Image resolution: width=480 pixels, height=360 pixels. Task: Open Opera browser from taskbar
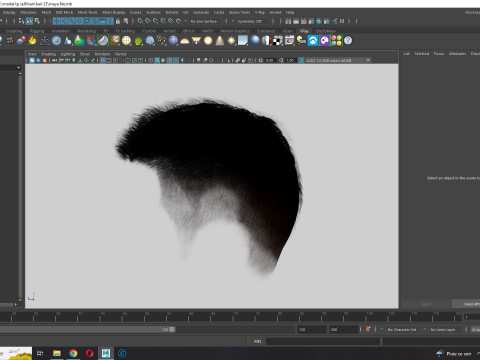89,353
